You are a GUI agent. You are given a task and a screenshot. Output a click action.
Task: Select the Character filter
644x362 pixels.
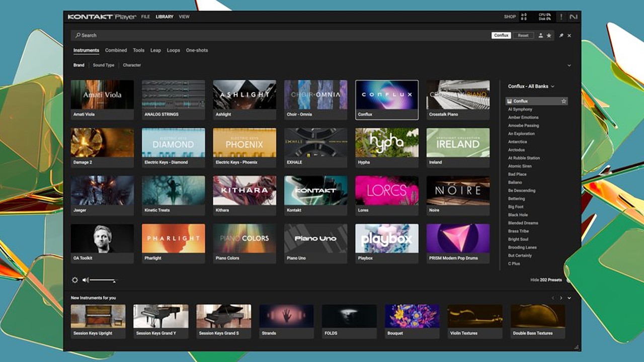pyautogui.click(x=132, y=65)
